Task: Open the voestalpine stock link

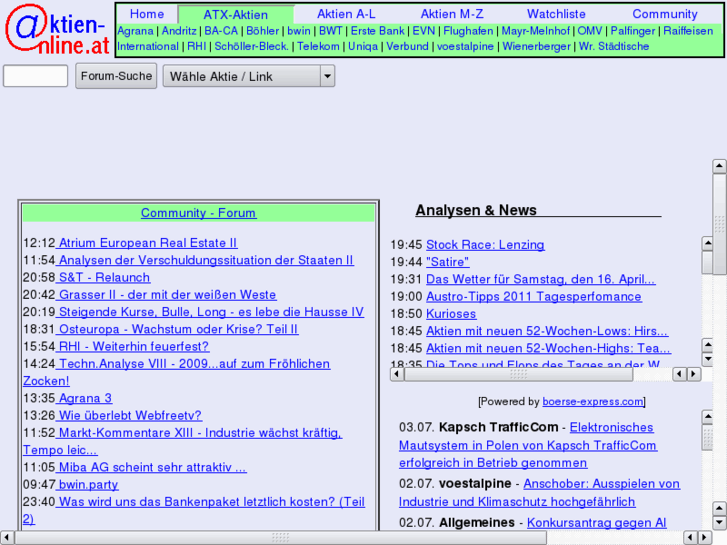Action: click(x=466, y=46)
